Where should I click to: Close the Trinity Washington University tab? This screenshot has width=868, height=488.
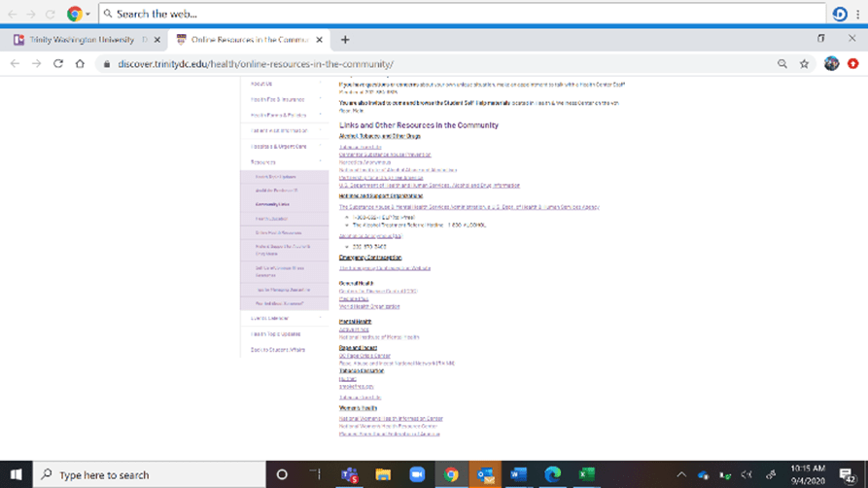click(x=157, y=40)
